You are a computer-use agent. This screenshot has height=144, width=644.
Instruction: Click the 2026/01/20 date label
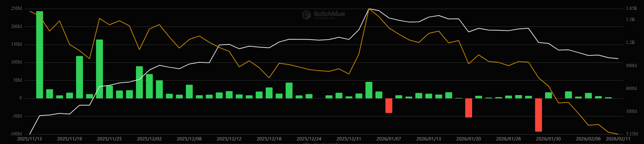468,139
